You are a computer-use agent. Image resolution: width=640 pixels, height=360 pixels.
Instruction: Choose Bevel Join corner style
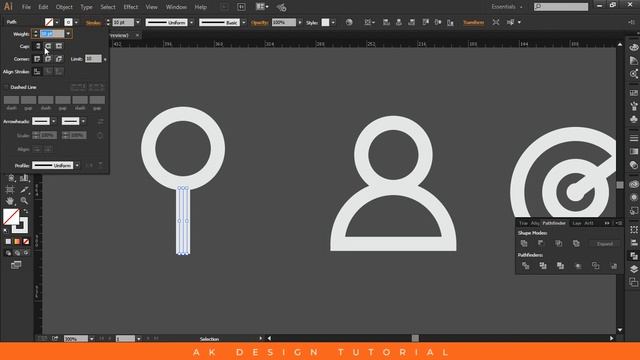coord(59,59)
